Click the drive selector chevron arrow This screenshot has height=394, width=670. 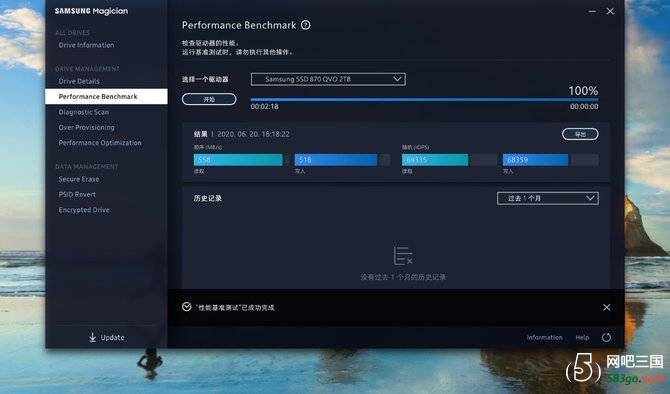397,79
